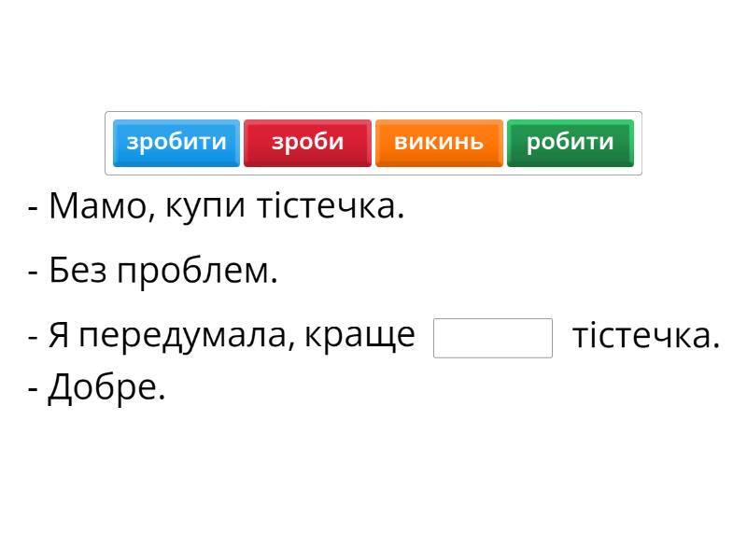Click "тістечка." right after the blank box
The height and width of the screenshot is (560, 747).
pyautogui.click(x=645, y=335)
